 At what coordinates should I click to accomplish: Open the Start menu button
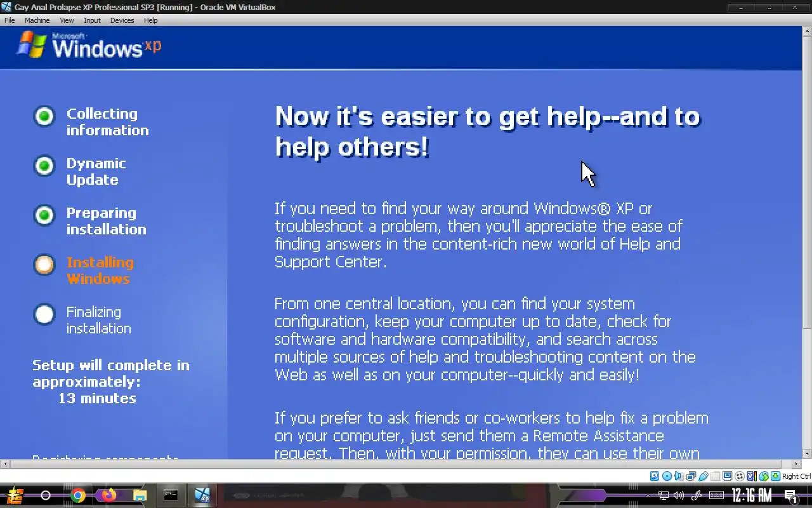[x=15, y=495]
